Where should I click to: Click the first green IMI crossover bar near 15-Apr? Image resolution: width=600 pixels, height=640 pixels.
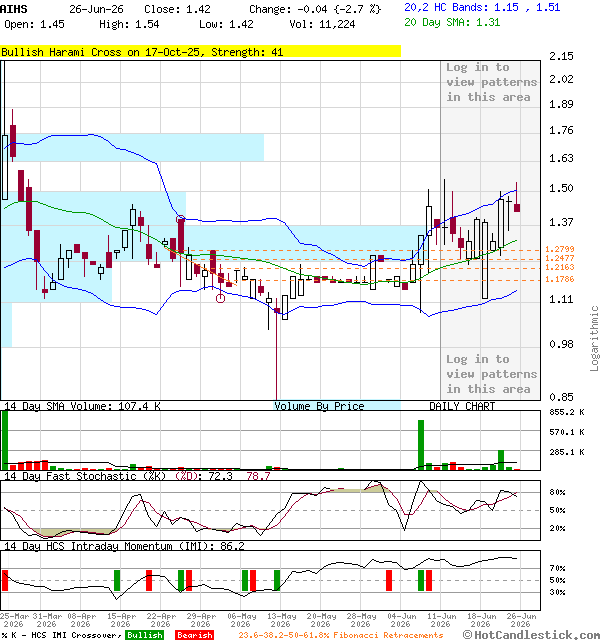pos(117,580)
